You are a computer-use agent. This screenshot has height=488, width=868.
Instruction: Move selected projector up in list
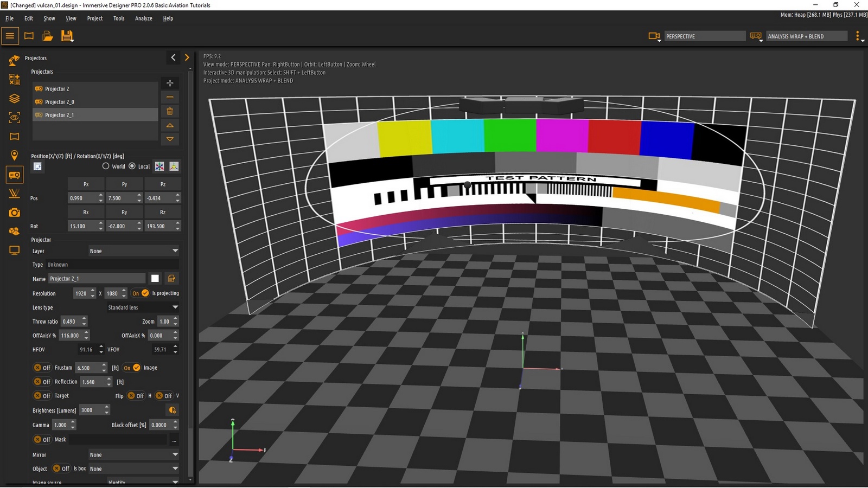(x=170, y=125)
